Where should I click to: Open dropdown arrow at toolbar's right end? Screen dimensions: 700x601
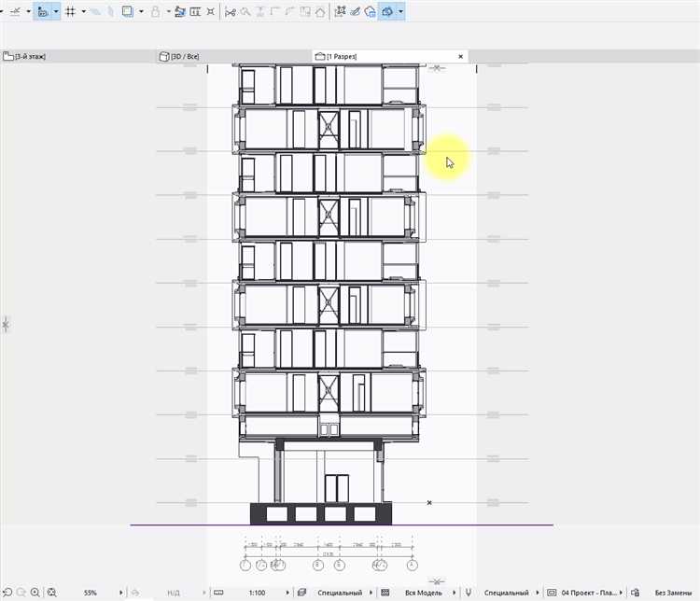(x=400, y=11)
